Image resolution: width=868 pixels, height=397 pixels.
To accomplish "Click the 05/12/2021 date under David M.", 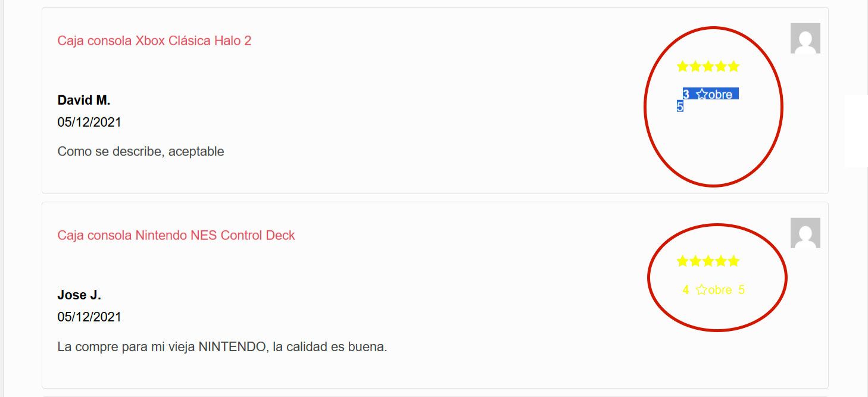I will pyautogui.click(x=89, y=122).
